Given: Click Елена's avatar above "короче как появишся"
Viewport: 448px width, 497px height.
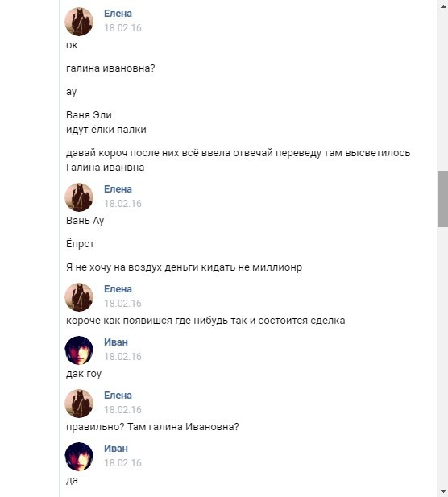Looking at the screenshot, I should coord(79,297).
